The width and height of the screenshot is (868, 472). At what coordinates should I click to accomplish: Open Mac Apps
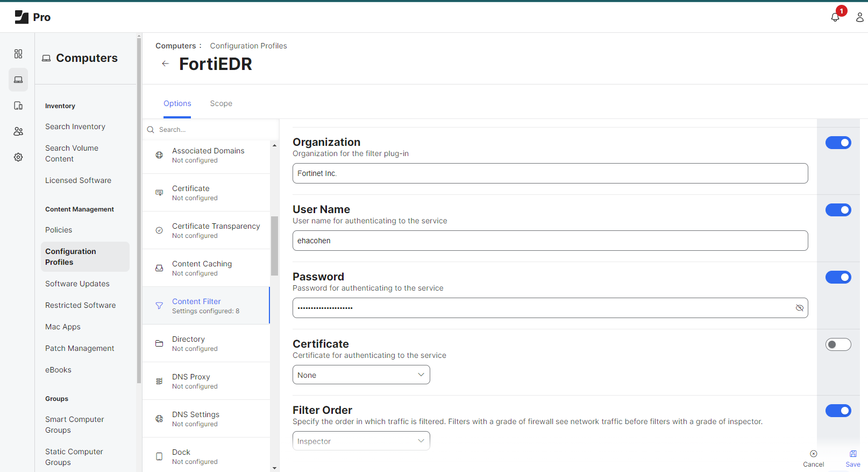pyautogui.click(x=63, y=327)
